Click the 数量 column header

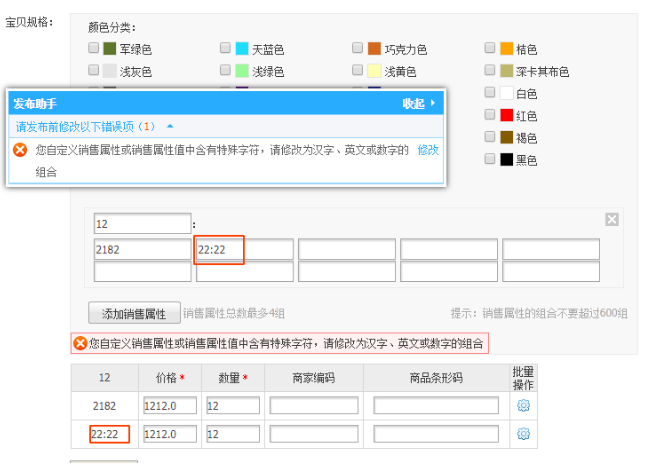233,378
